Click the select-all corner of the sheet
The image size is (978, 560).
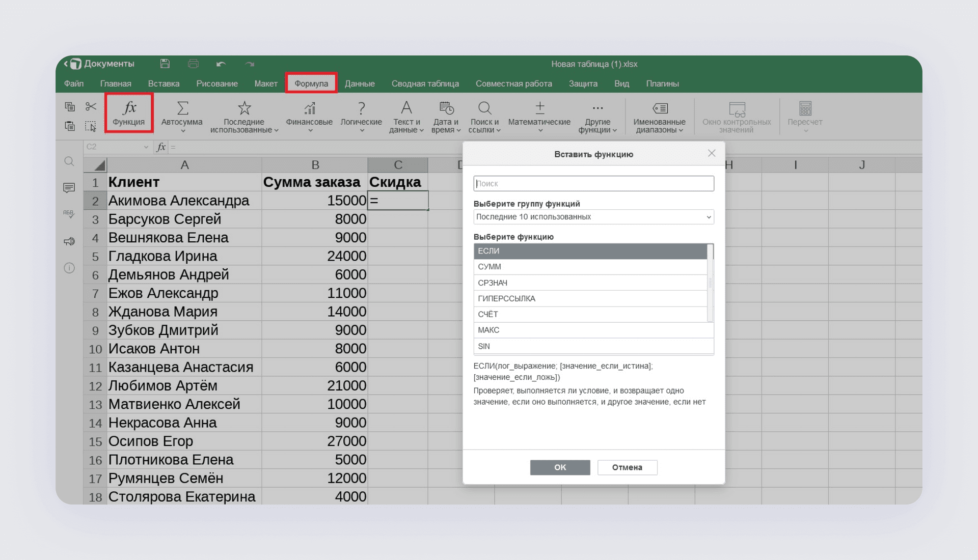[x=95, y=165]
